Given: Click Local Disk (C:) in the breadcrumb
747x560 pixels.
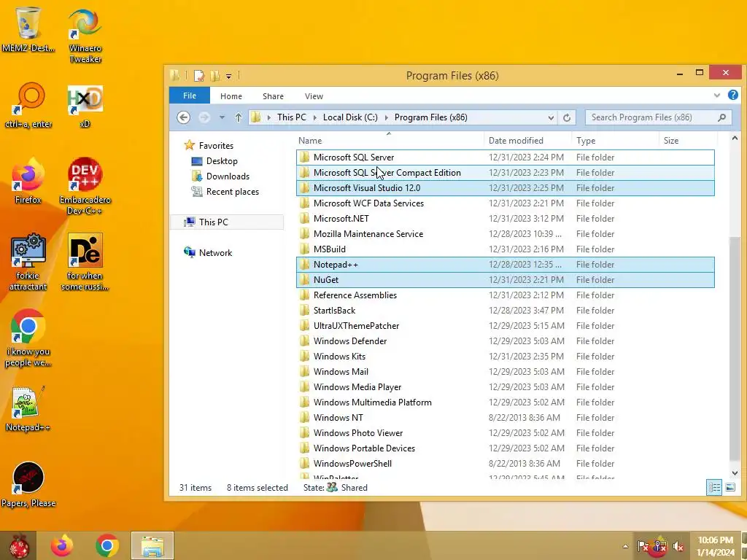Looking at the screenshot, I should [350, 117].
